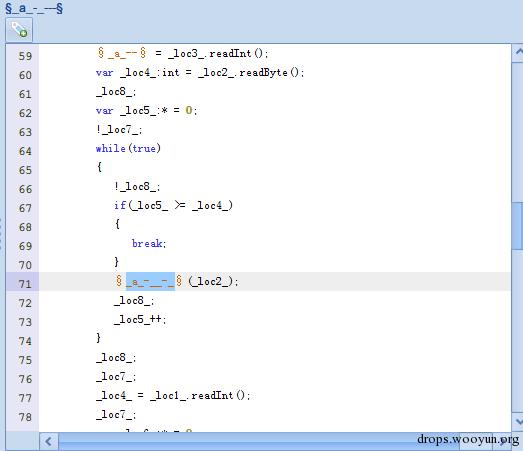Click the if(_loc5_ >= _loc4_) condition
Viewport: 523px width, 451px height.
[x=173, y=205]
